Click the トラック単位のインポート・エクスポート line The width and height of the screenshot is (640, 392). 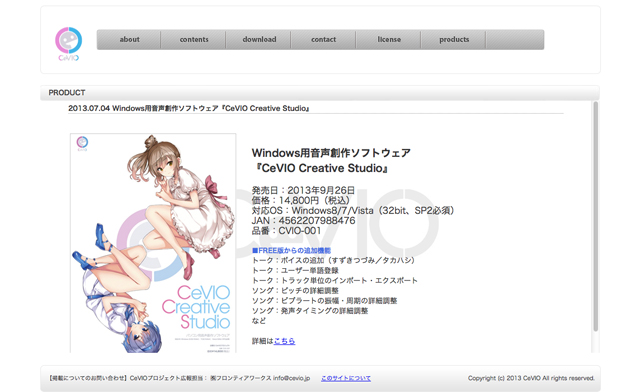pyautogui.click(x=335, y=281)
